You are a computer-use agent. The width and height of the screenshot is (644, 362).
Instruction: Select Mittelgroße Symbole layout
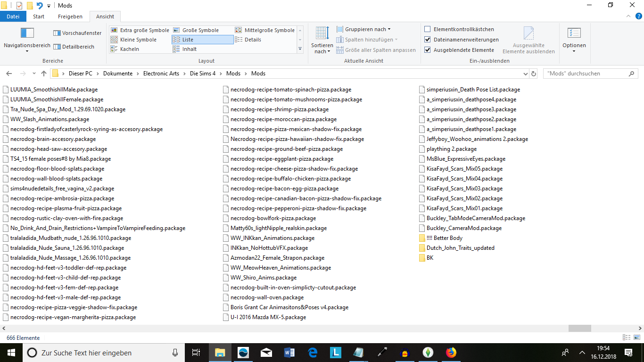coord(264,30)
